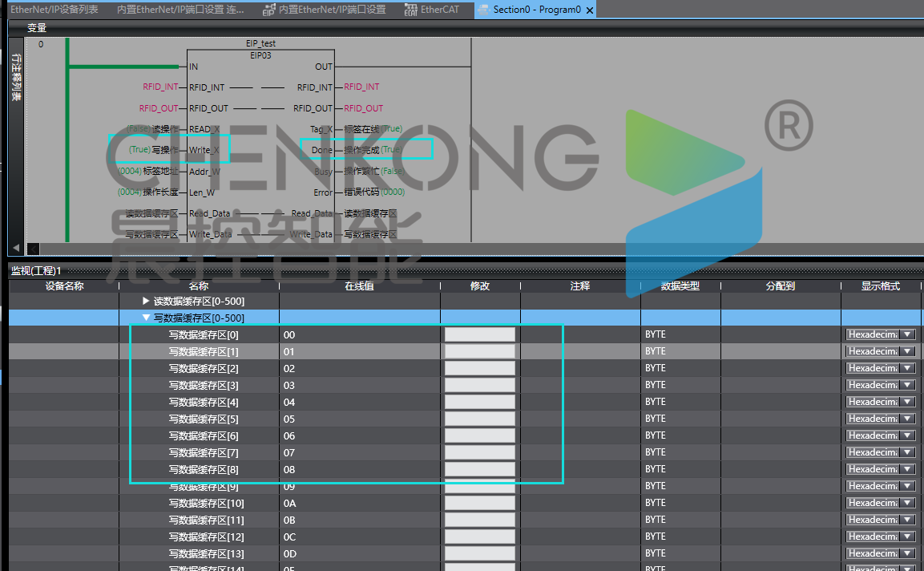Image resolution: width=924 pixels, height=571 pixels.
Task: Click the modify field for 写数据缓存区[3]
Action: point(479,385)
